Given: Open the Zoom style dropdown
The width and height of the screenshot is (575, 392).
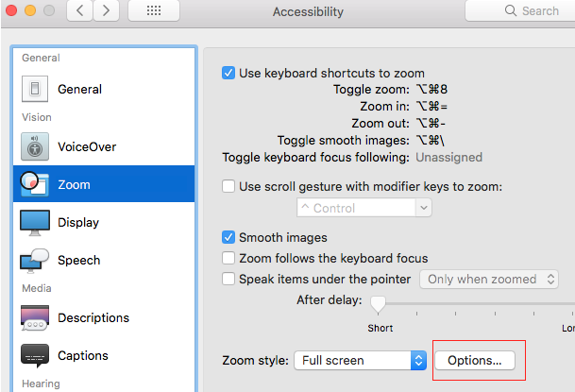Looking at the screenshot, I should [x=360, y=360].
